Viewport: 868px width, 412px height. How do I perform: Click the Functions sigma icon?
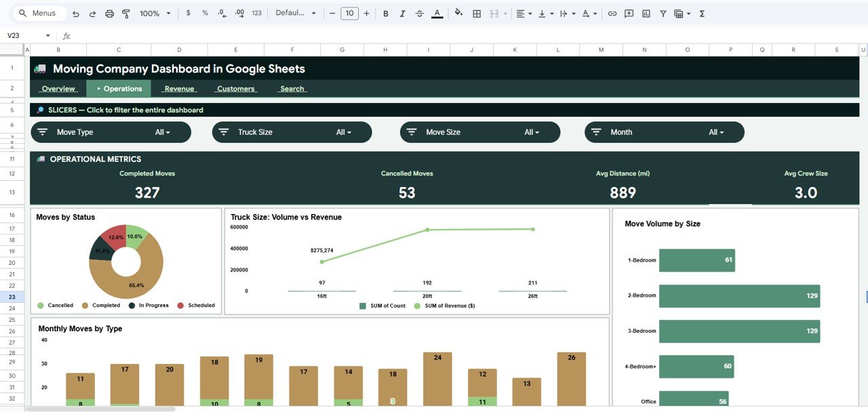pyautogui.click(x=702, y=14)
